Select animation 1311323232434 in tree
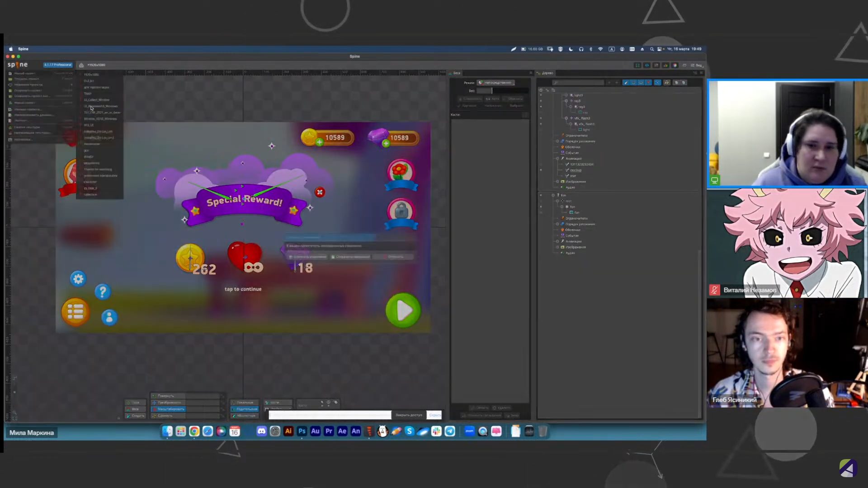 point(582,164)
